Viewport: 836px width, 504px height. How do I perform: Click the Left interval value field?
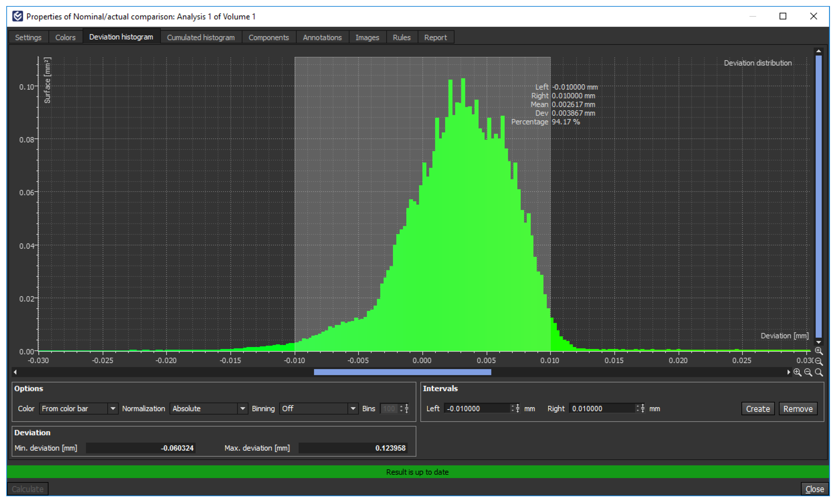[x=477, y=408]
